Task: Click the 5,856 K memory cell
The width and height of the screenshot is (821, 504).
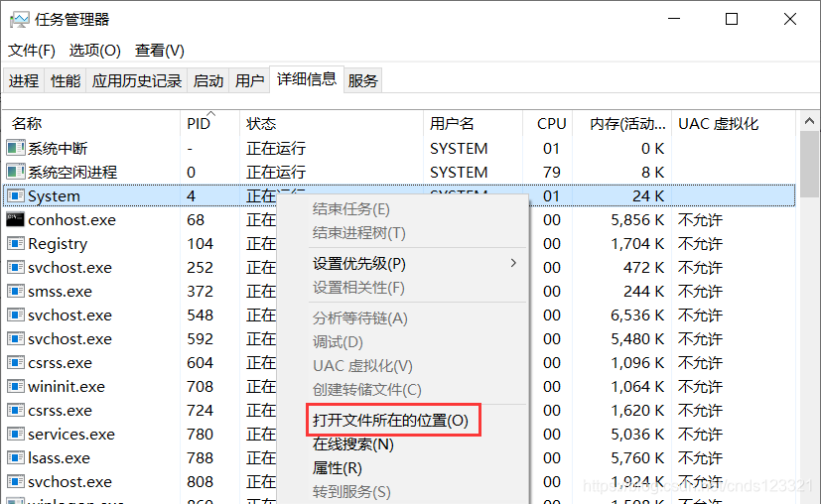Action: 637,220
